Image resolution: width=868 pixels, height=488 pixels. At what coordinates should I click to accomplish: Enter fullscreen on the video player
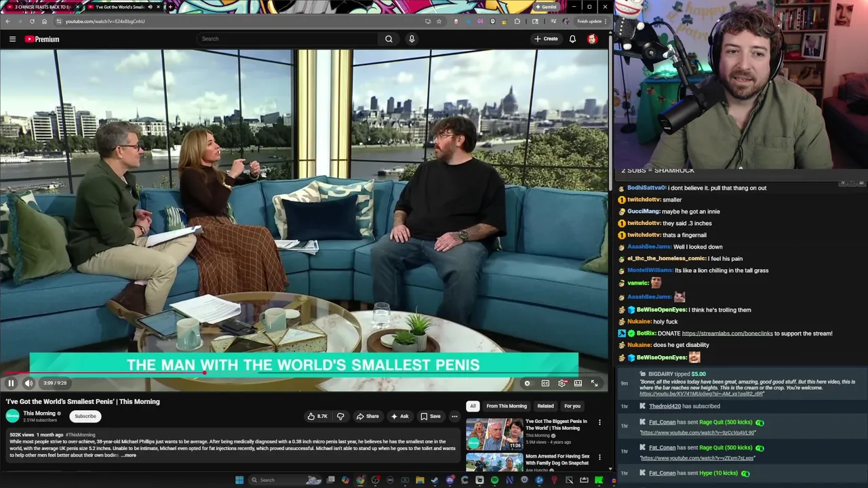[x=594, y=383]
